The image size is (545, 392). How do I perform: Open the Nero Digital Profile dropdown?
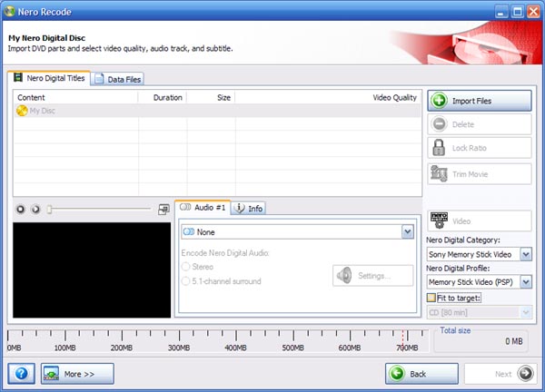point(526,282)
